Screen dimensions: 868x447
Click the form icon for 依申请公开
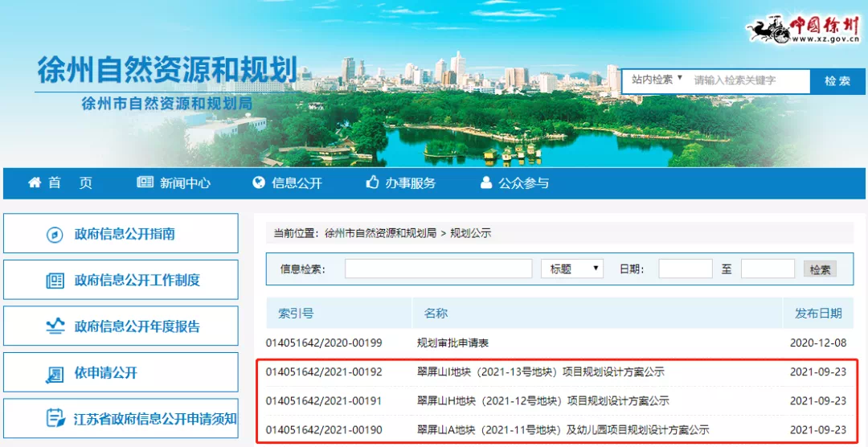tap(55, 373)
